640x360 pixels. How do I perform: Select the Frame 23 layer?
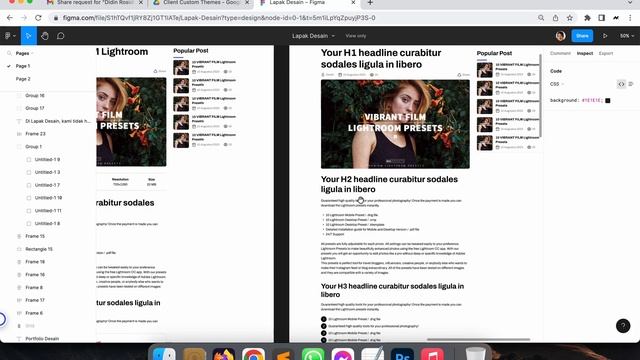[35, 134]
